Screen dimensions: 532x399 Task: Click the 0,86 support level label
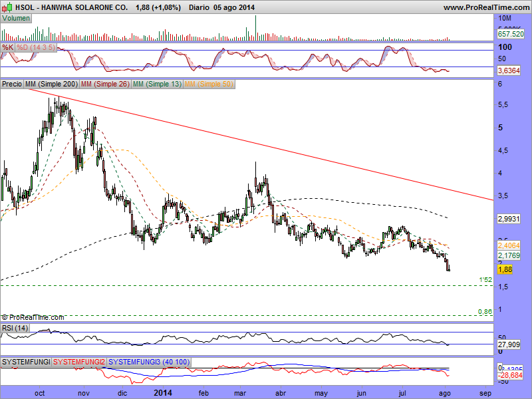485,311
